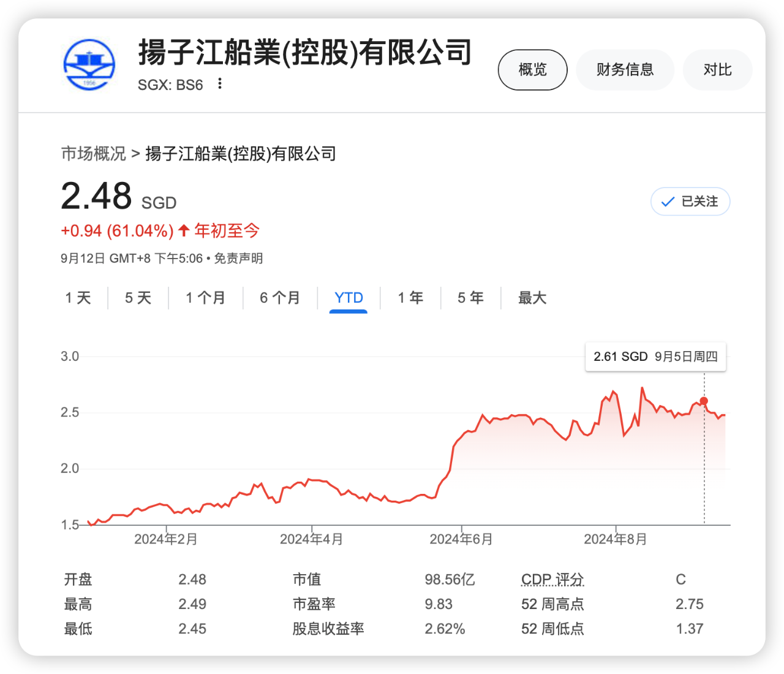Open the 对比 compare tab
This screenshot has width=784, height=674.
[x=718, y=70]
